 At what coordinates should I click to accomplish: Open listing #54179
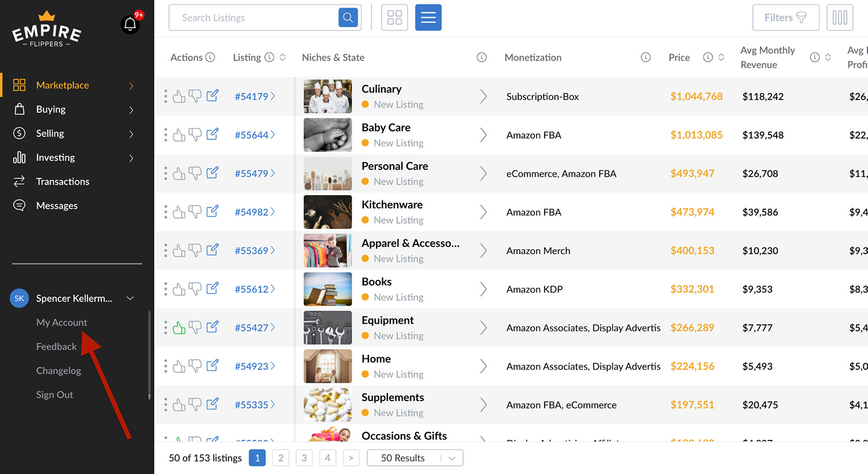coord(254,97)
